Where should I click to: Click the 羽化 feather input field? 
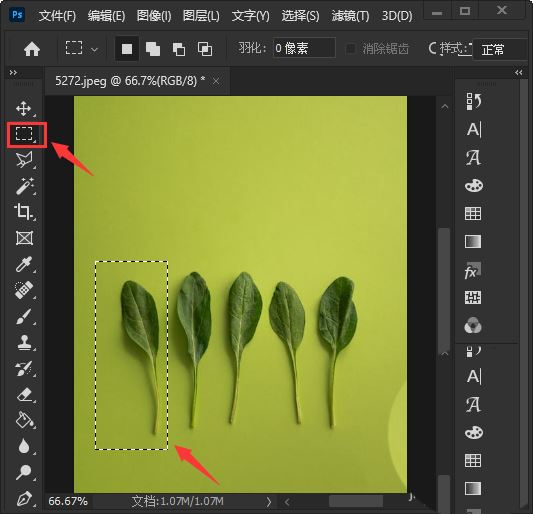304,48
